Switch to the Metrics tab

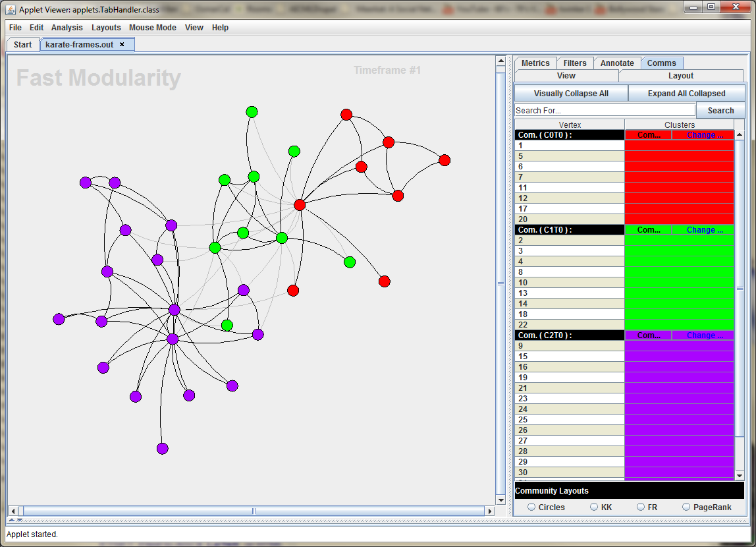coord(535,63)
